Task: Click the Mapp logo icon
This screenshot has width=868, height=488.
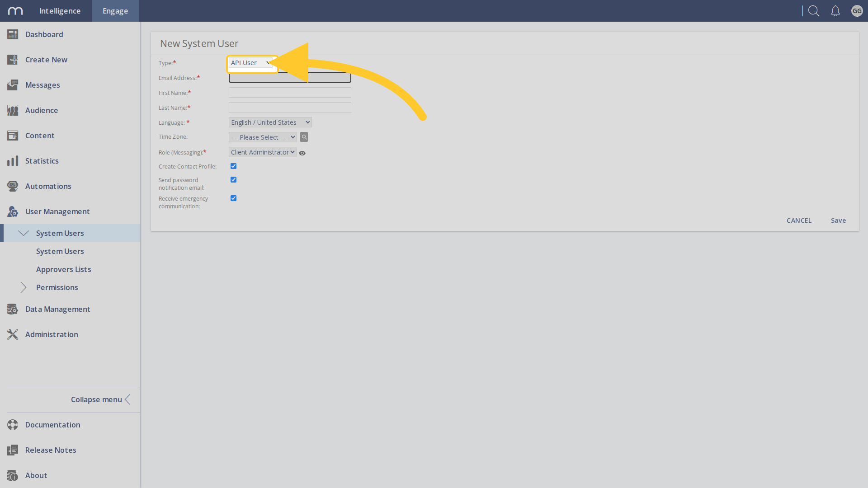Action: 15,11
